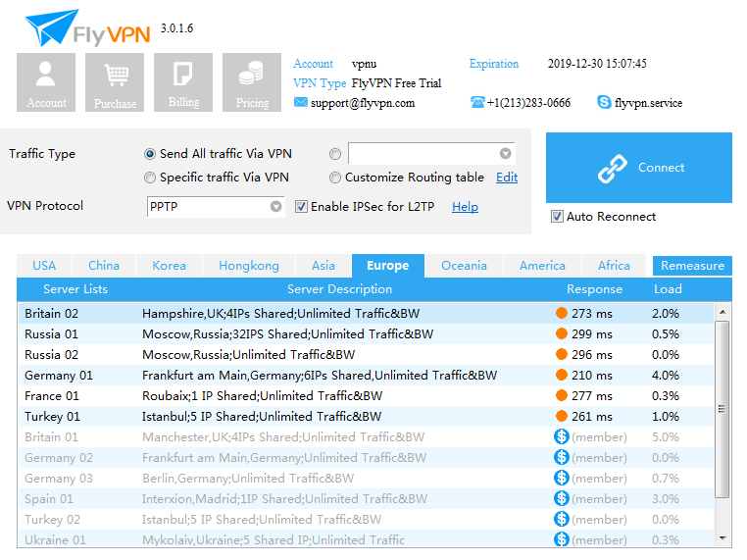Click member dollar icon for Turkey 02
Screen dimensions: 747x560
point(562,519)
